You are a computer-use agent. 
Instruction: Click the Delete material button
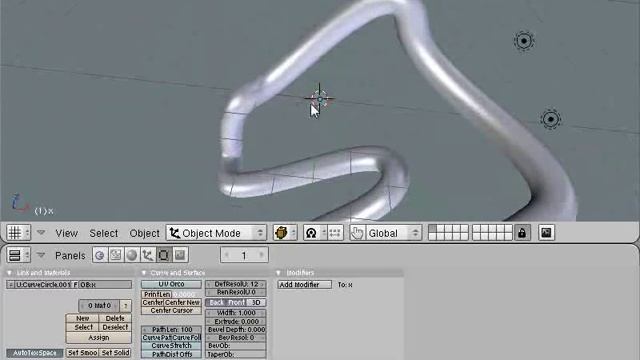(x=115, y=318)
